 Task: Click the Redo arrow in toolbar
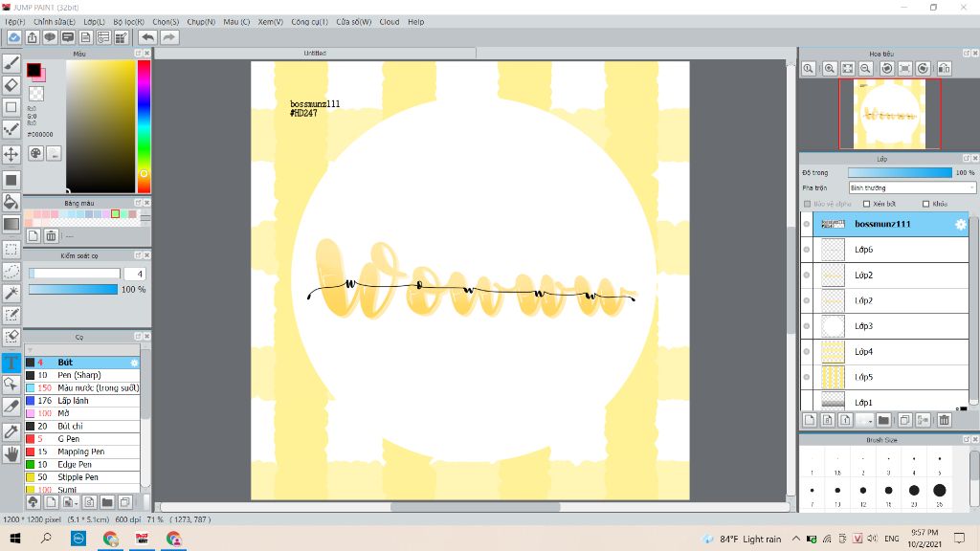tap(168, 37)
